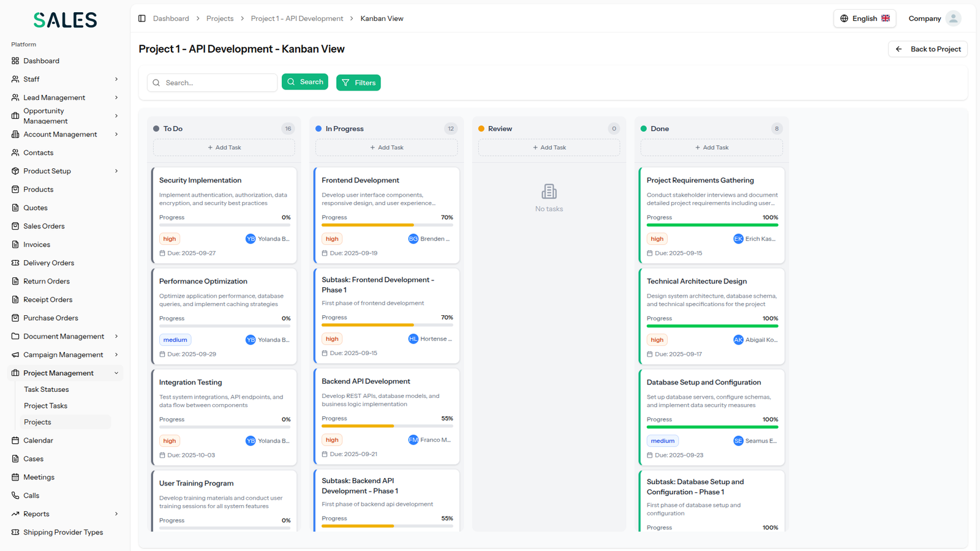
Task: Click into the Search input field
Action: click(217, 83)
